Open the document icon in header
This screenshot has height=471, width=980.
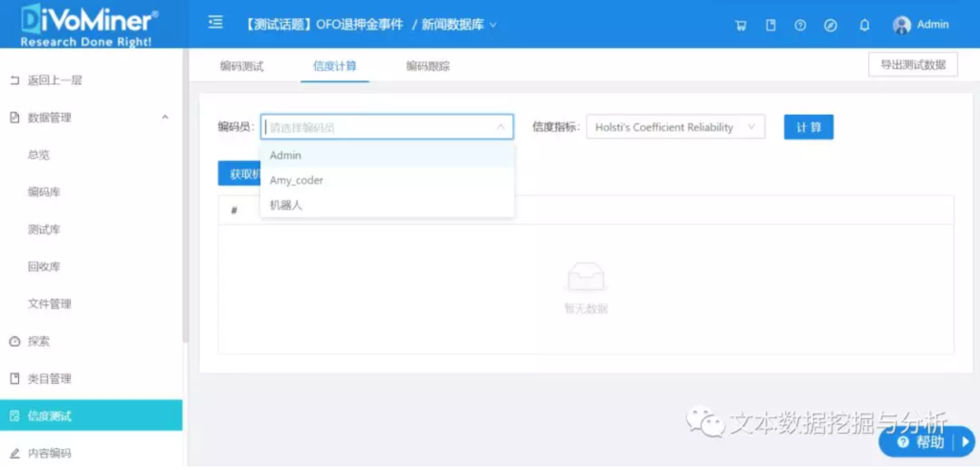click(771, 26)
